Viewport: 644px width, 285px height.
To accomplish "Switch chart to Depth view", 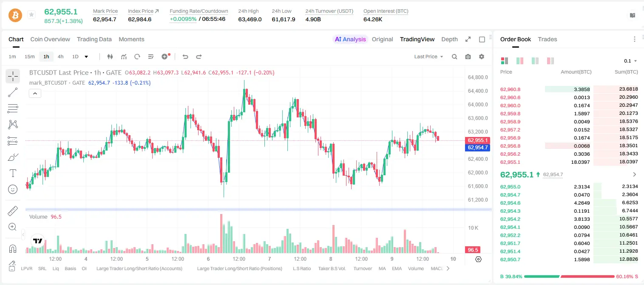I will (449, 39).
